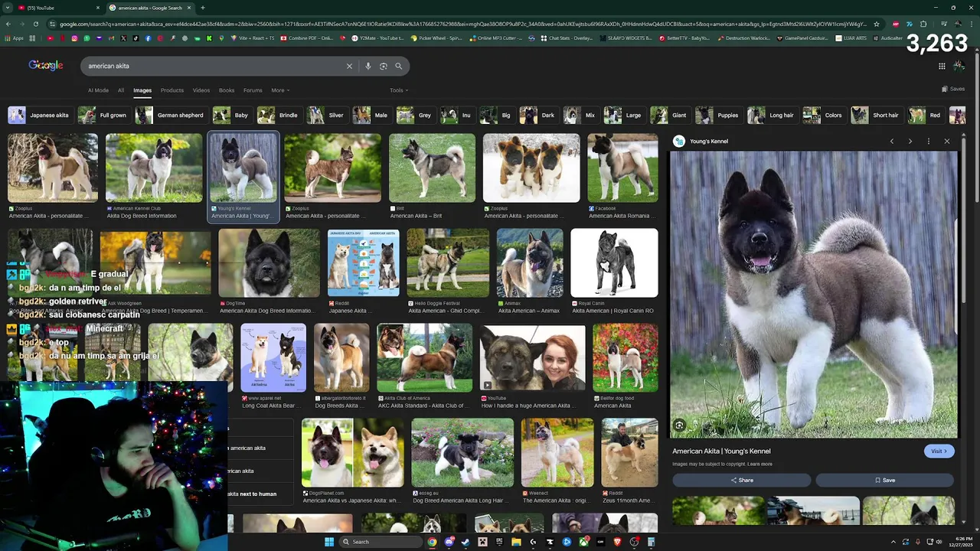
Task: Filter by Brindle chip
Action: click(x=279, y=116)
